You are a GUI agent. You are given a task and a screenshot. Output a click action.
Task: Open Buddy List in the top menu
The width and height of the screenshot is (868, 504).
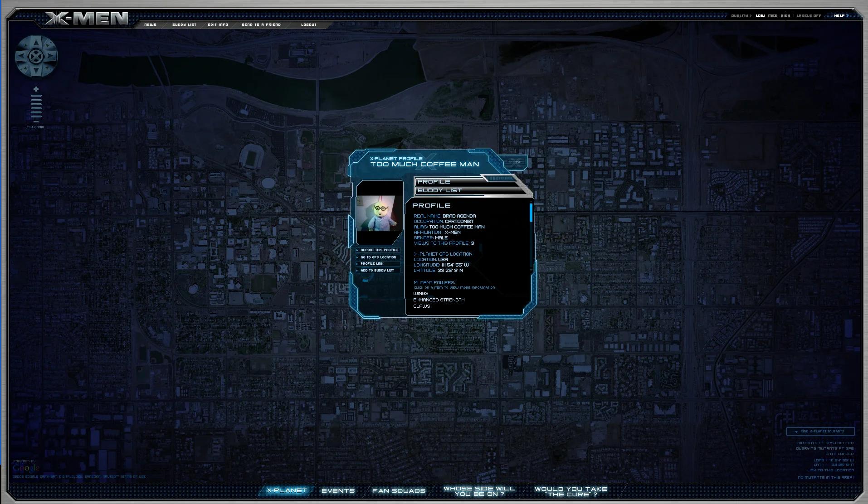[x=184, y=25]
